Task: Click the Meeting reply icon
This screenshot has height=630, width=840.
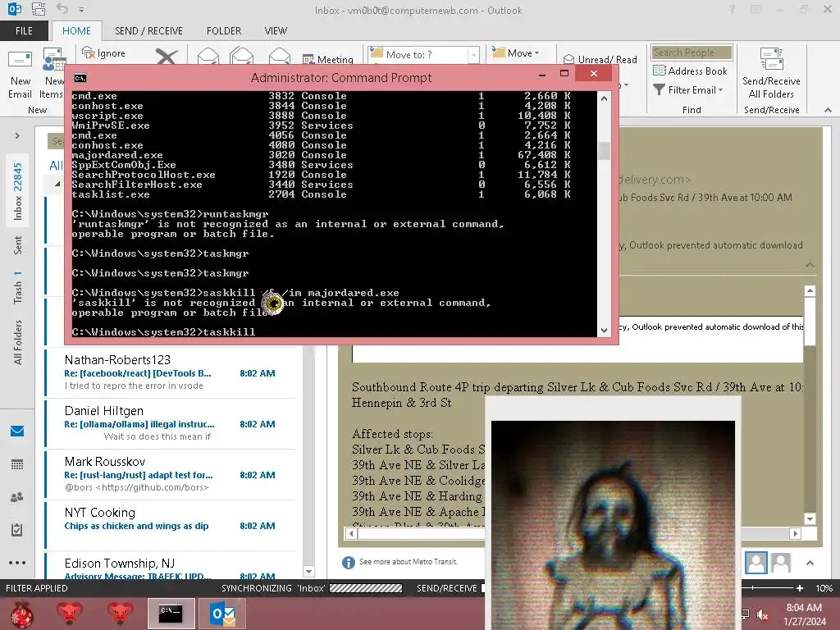Action: [x=328, y=59]
